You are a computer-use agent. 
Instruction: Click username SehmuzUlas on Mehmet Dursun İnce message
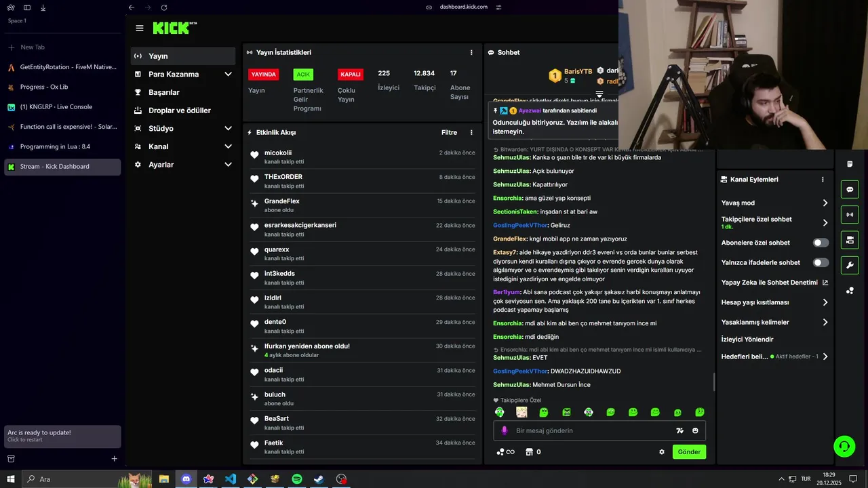point(511,385)
